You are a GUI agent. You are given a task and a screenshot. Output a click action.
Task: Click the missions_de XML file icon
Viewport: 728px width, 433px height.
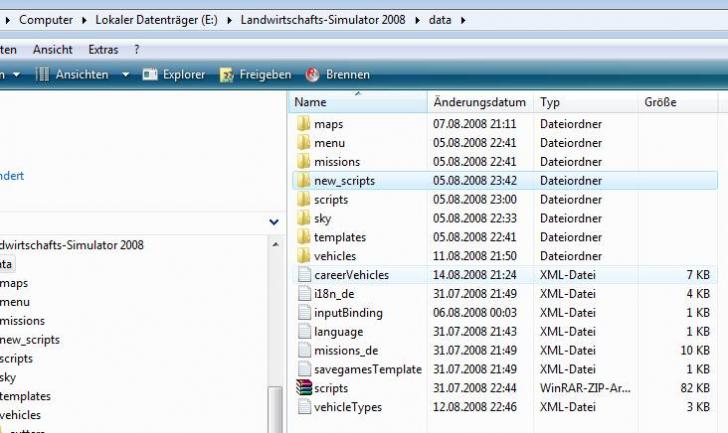tap(304, 350)
